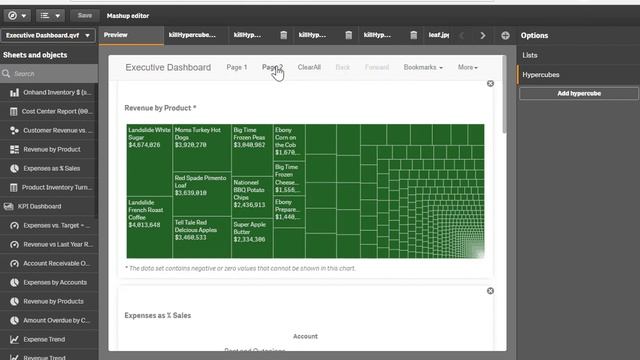
Task: Go to Page 2 in the preview
Action: (272, 67)
